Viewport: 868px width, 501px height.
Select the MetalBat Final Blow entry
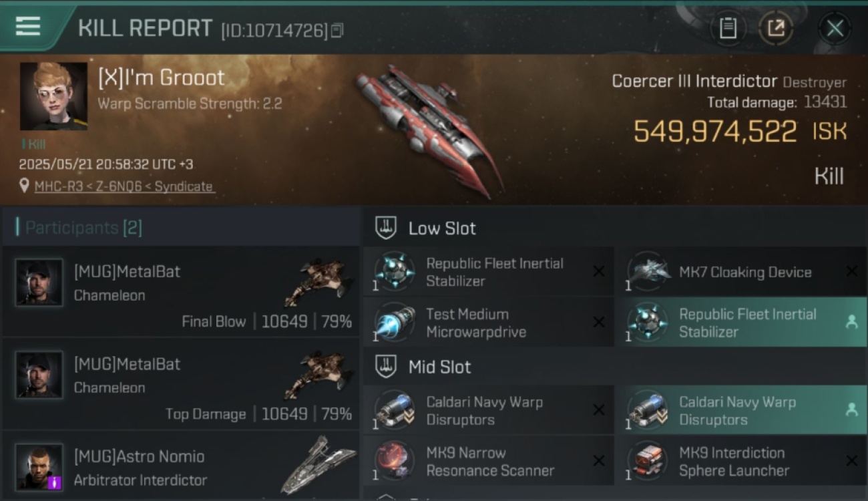point(181,291)
